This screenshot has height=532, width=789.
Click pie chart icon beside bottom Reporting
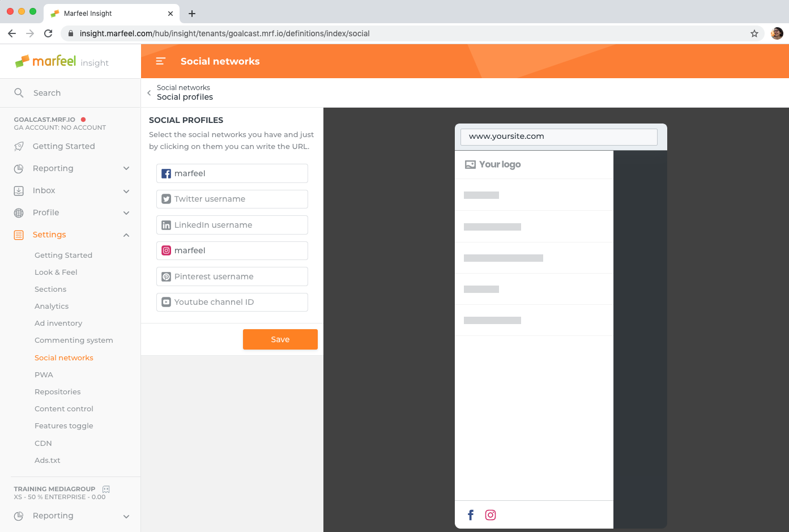pyautogui.click(x=19, y=516)
